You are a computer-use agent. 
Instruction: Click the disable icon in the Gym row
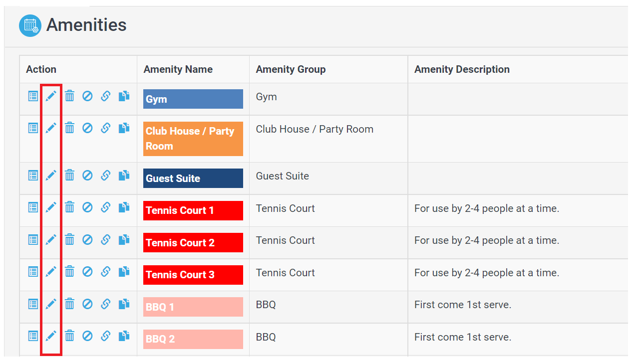pyautogui.click(x=87, y=96)
